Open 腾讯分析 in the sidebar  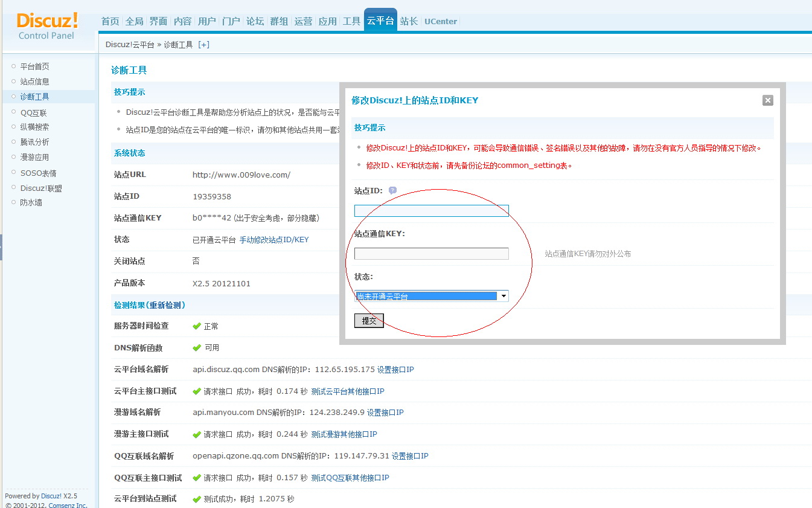34,142
